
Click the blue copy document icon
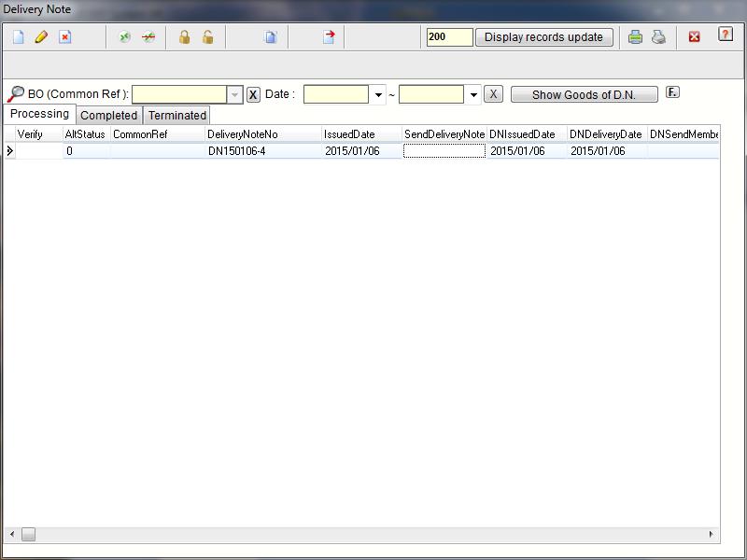point(271,36)
